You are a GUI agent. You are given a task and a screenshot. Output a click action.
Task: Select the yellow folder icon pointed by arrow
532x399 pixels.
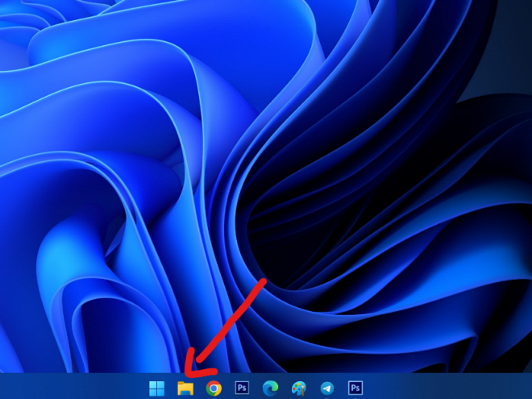pos(185,388)
